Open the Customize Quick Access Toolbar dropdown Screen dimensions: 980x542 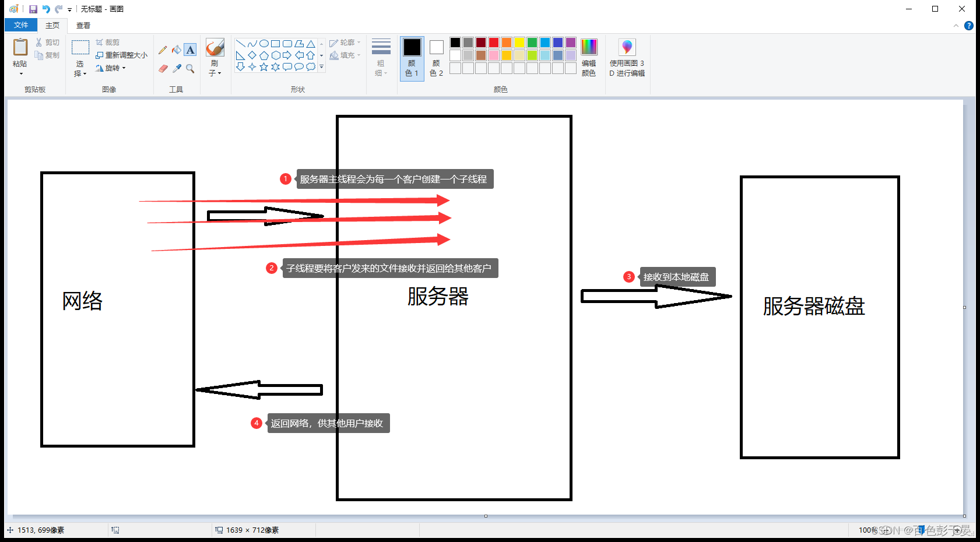69,10
